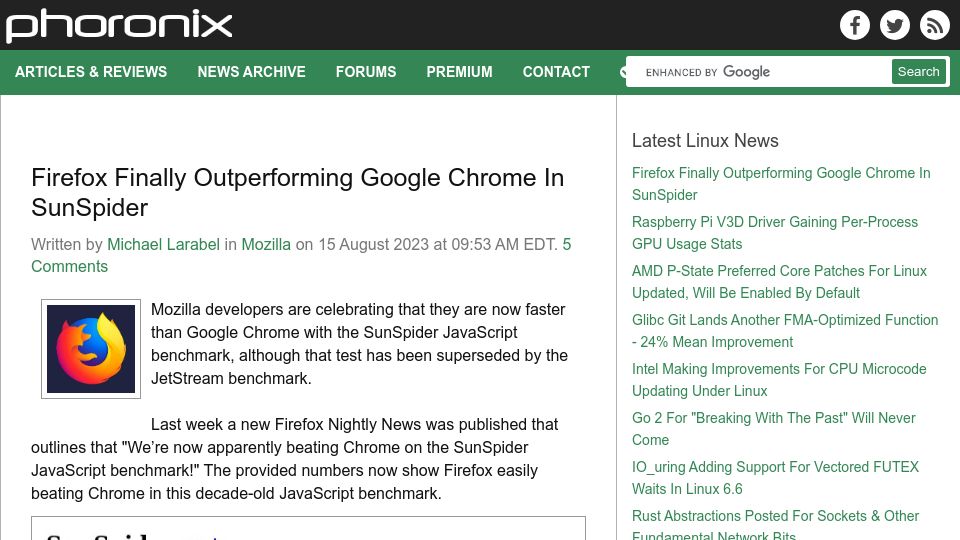
Task: Open sidebar Firefox Outperforming Chrome SunSpider link
Action: tap(781, 184)
